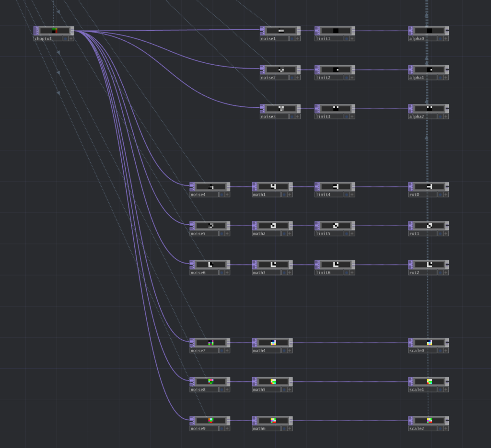Select the math2 operator tile
This screenshot has height=448, width=491.
pyautogui.click(x=273, y=225)
